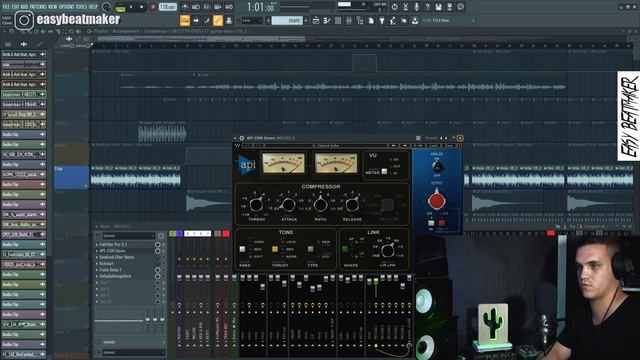This screenshot has height=360, width=640.
Task: Show the mixer view icon
Action: (x=349, y=20)
